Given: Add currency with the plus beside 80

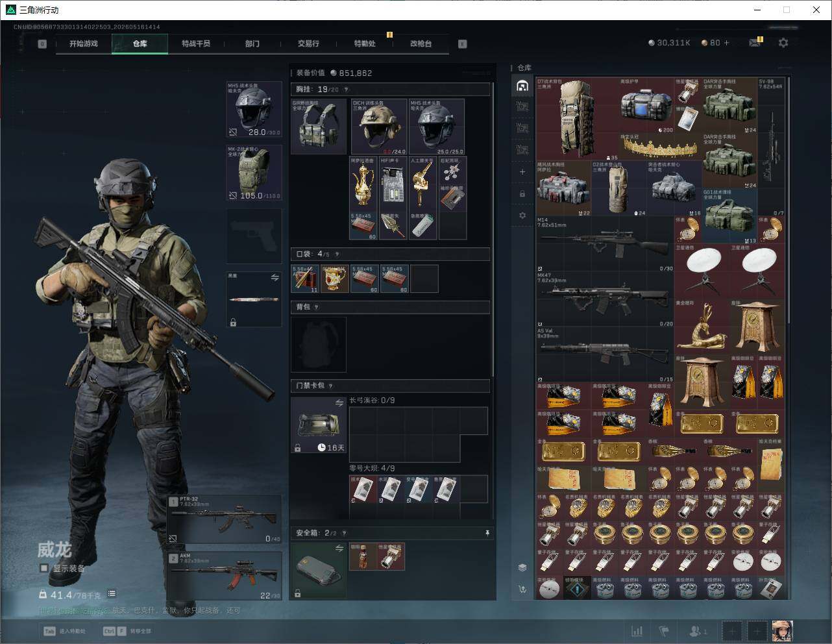Looking at the screenshot, I should (726, 43).
